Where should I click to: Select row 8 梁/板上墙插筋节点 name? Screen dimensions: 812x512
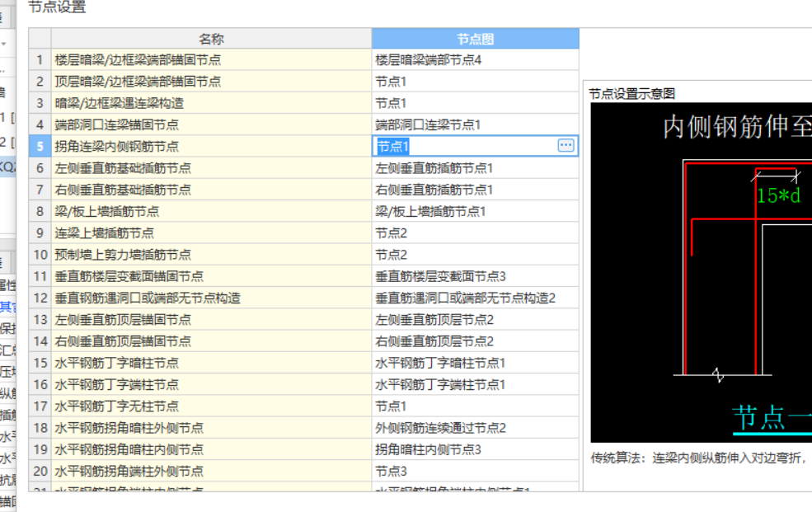(x=211, y=212)
